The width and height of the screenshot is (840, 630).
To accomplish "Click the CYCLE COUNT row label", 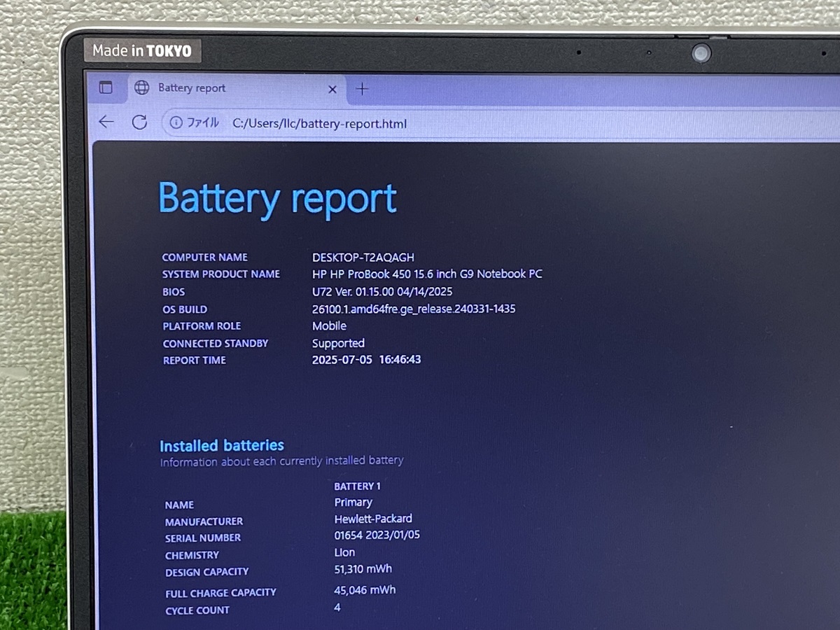I will click(x=197, y=610).
